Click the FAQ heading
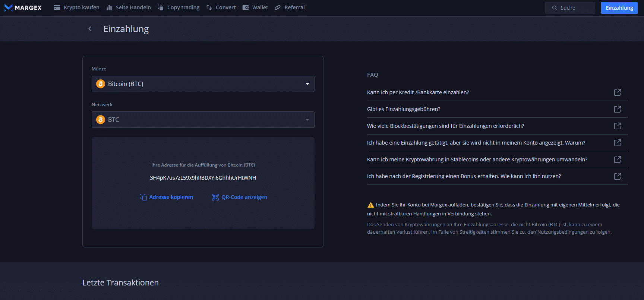Screen dimensions: 644x300 [x=373, y=75]
